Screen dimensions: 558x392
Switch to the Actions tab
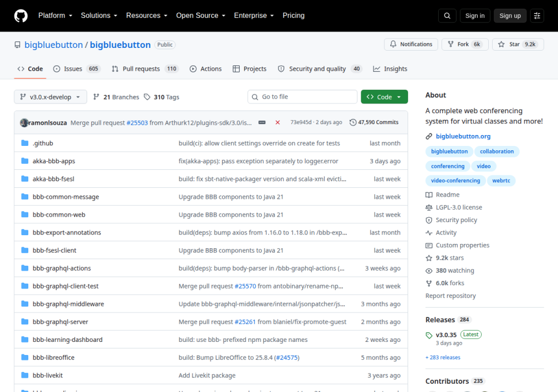205,69
